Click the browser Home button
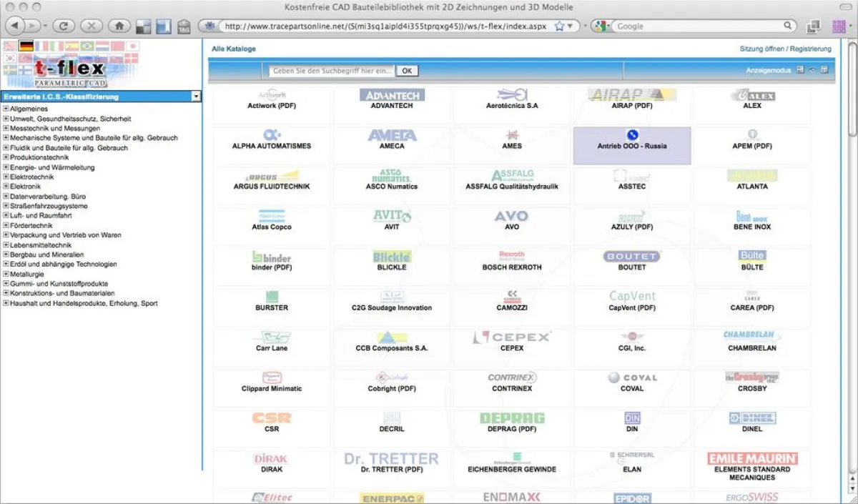 pyautogui.click(x=119, y=26)
